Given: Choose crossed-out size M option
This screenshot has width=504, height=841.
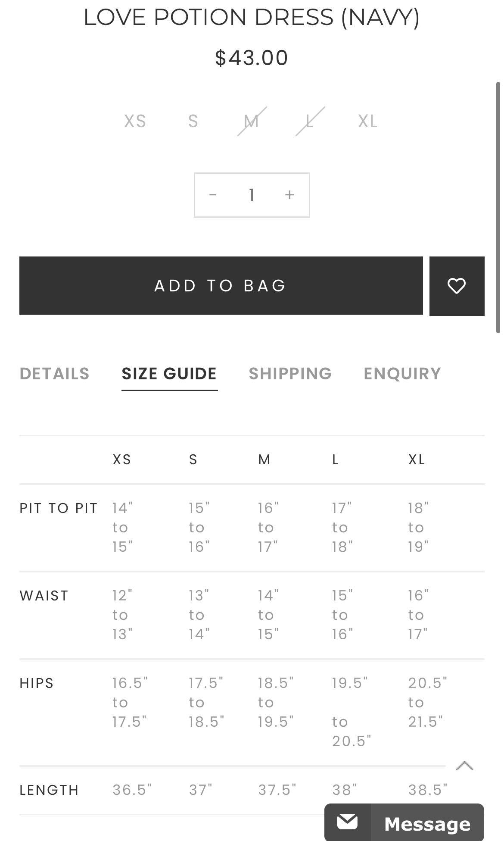Looking at the screenshot, I should pyautogui.click(x=252, y=121).
